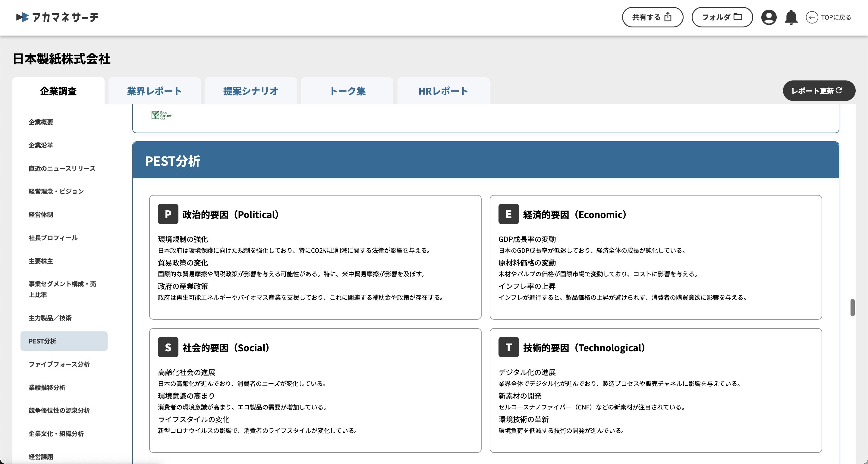
Task: Select 経営課題 sidebar item
Action: (x=41, y=457)
